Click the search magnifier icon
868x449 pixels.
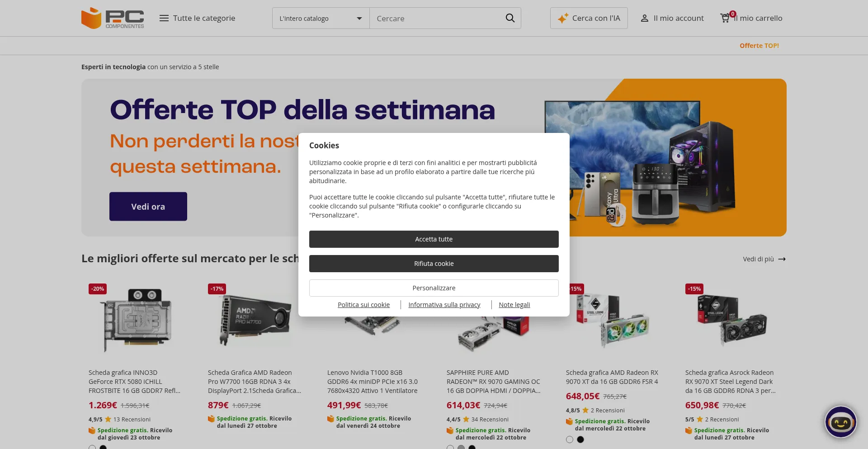click(510, 18)
